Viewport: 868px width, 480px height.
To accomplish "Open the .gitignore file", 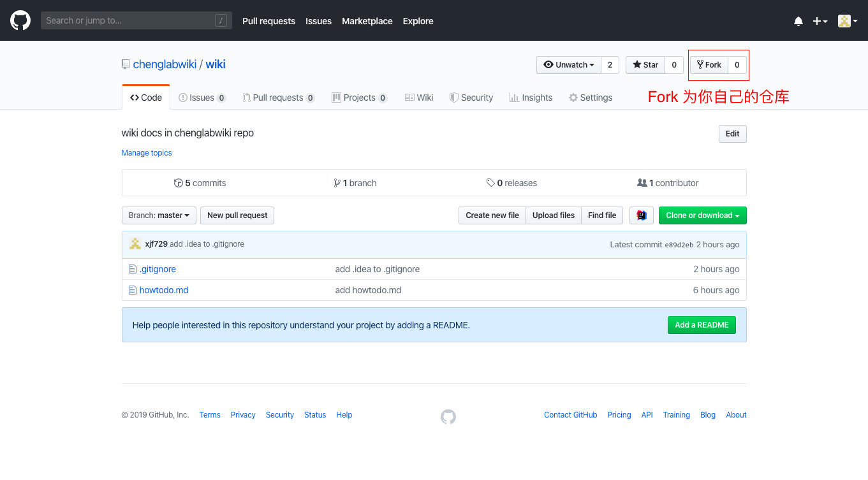I will point(158,269).
